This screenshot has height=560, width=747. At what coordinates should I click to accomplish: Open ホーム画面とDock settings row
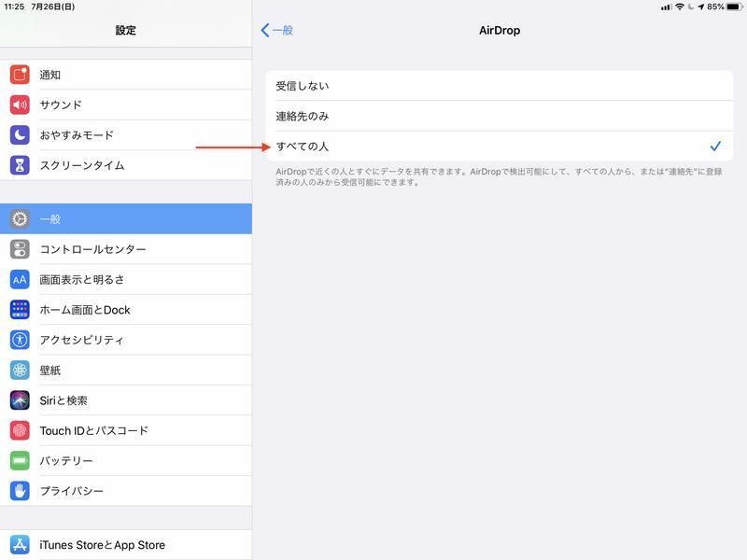[x=126, y=310]
